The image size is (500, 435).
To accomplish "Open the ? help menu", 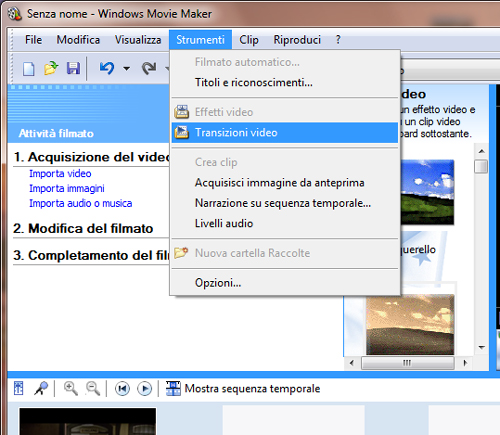I will [338, 40].
